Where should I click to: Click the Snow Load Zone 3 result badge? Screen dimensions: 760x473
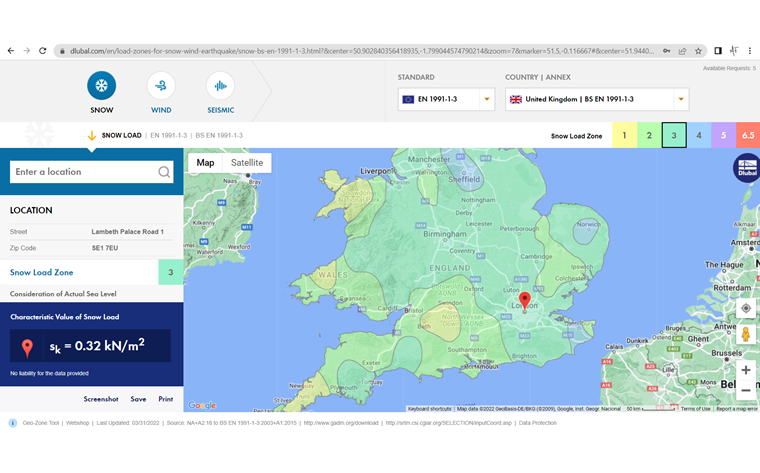(171, 272)
